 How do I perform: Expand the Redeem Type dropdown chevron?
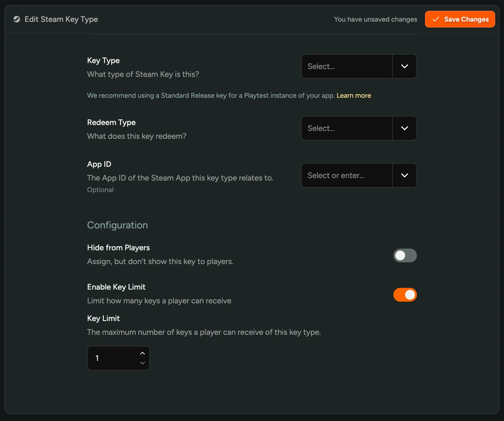point(404,128)
